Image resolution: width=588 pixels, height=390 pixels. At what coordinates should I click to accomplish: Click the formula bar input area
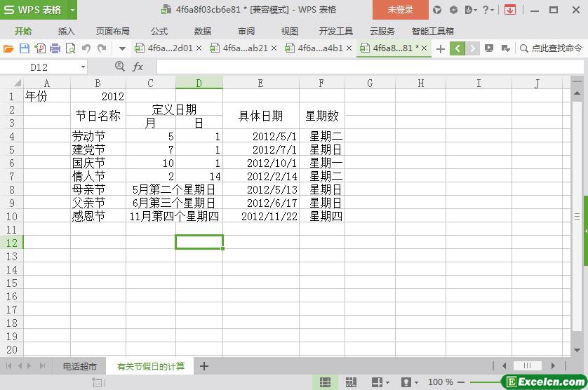coord(370,67)
